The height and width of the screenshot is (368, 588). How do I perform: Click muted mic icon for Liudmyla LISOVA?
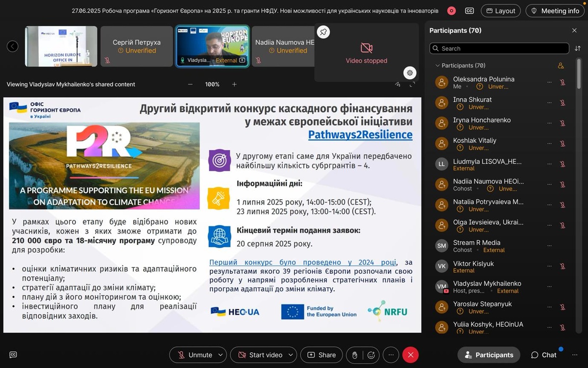coord(563,164)
